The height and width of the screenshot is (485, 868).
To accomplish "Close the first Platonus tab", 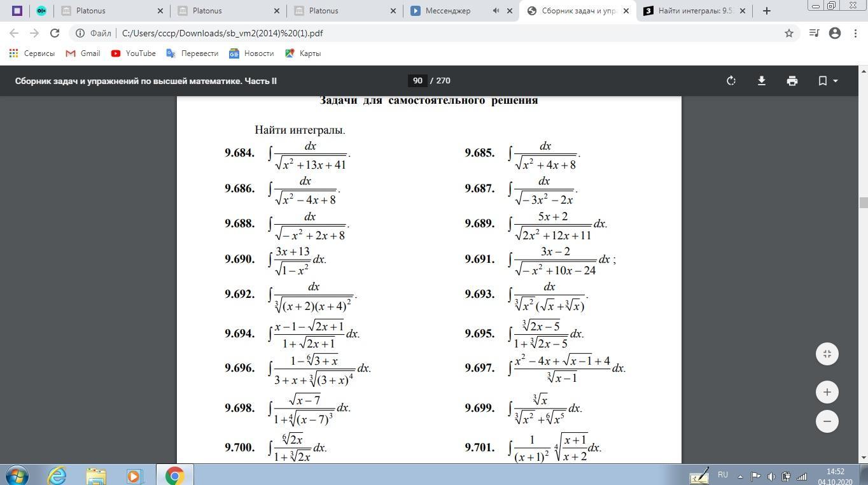I will [x=160, y=11].
